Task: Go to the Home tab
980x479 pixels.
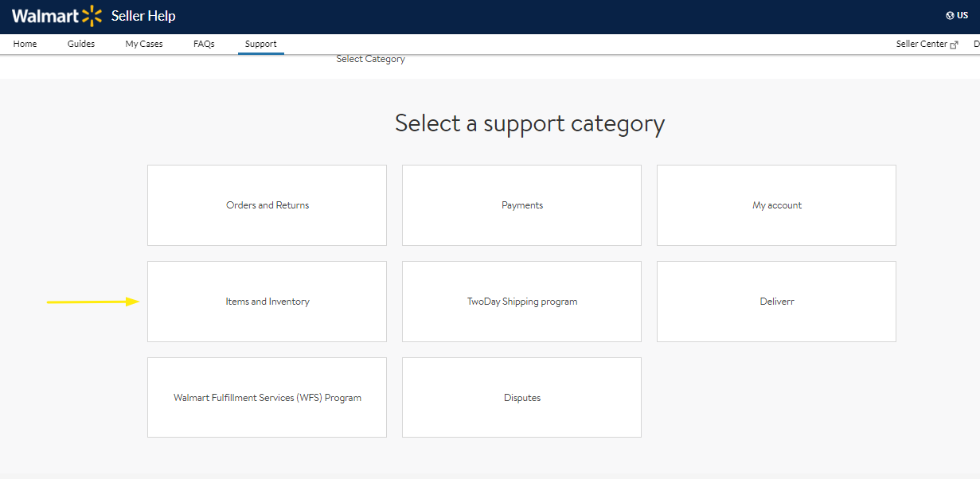Action: pos(25,45)
